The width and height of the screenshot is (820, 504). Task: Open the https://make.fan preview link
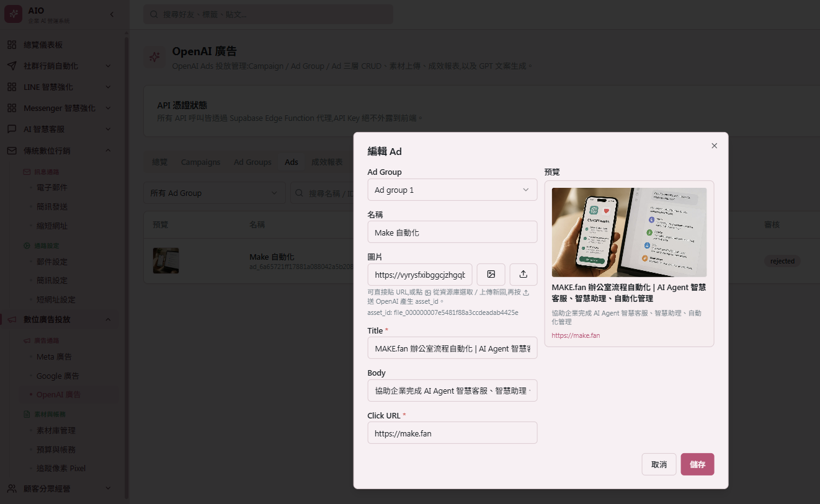(x=576, y=335)
